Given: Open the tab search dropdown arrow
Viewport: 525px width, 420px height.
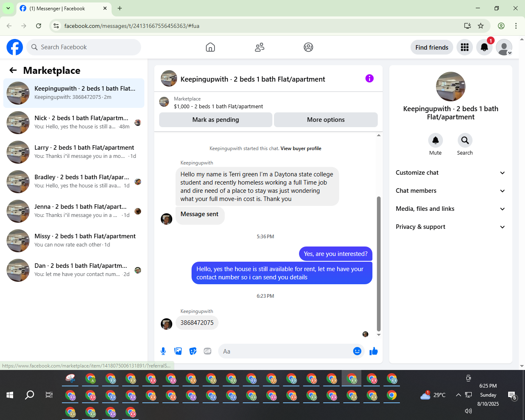Looking at the screenshot, I should click(8, 8).
